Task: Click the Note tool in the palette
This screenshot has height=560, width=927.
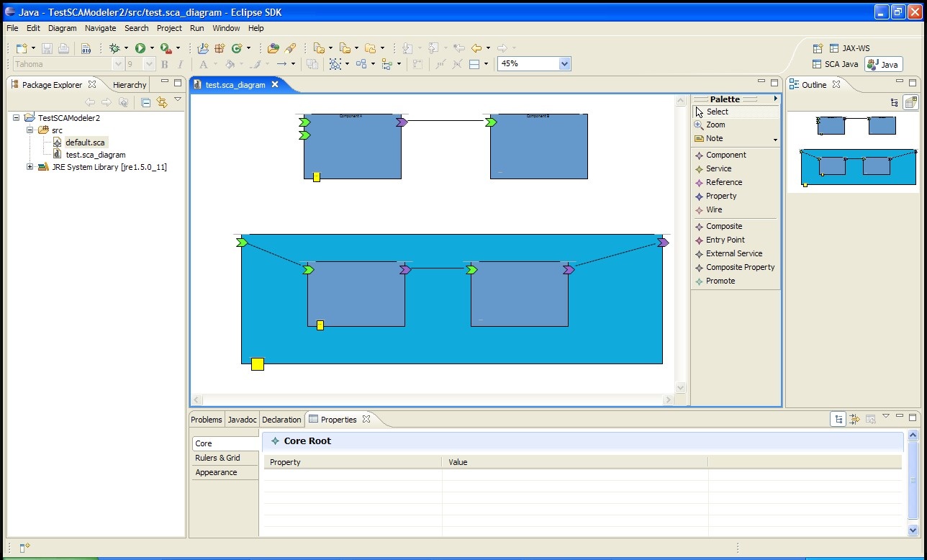Action: (x=731, y=138)
